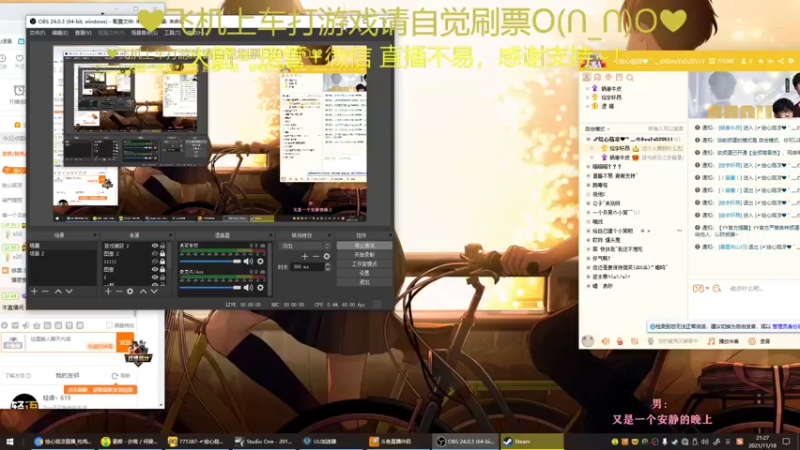Viewport: 800px width, 450px height.
Task: Move source down in OBS Sources panel
Action: pos(154,291)
